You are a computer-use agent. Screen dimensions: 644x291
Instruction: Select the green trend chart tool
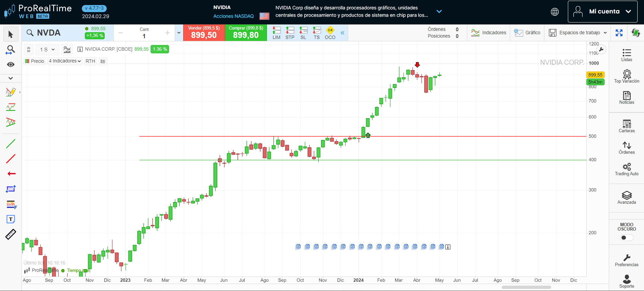[11, 107]
